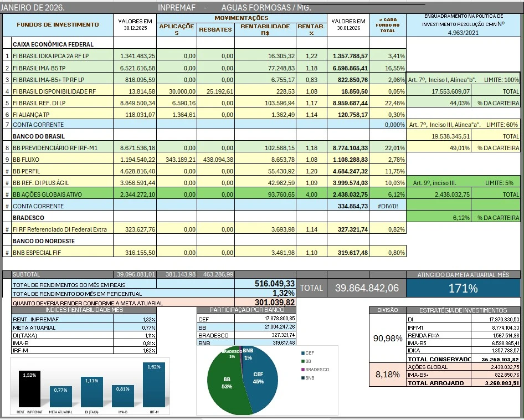Select the BNB ESPECIAL FIF fund cell

coord(62,253)
